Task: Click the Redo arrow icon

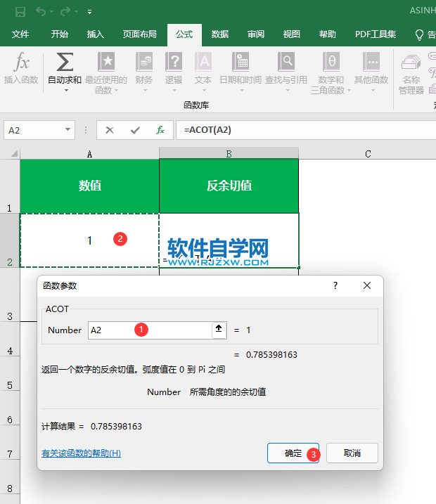Action: point(65,12)
